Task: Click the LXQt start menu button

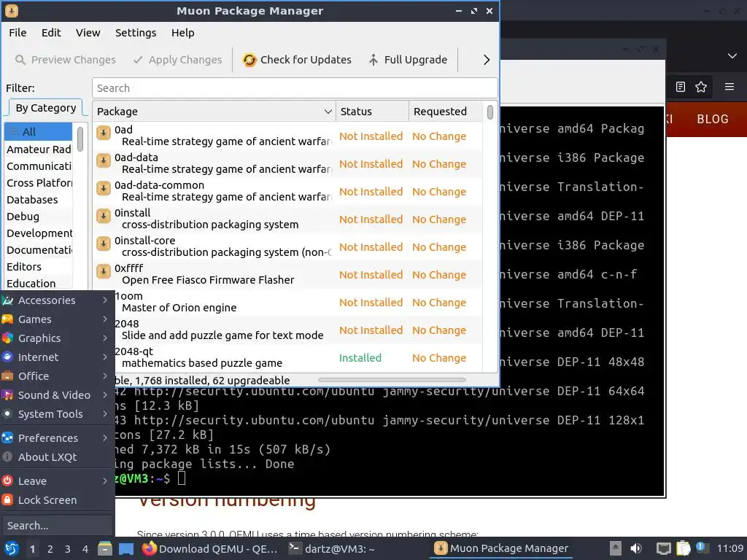Action: (12, 548)
